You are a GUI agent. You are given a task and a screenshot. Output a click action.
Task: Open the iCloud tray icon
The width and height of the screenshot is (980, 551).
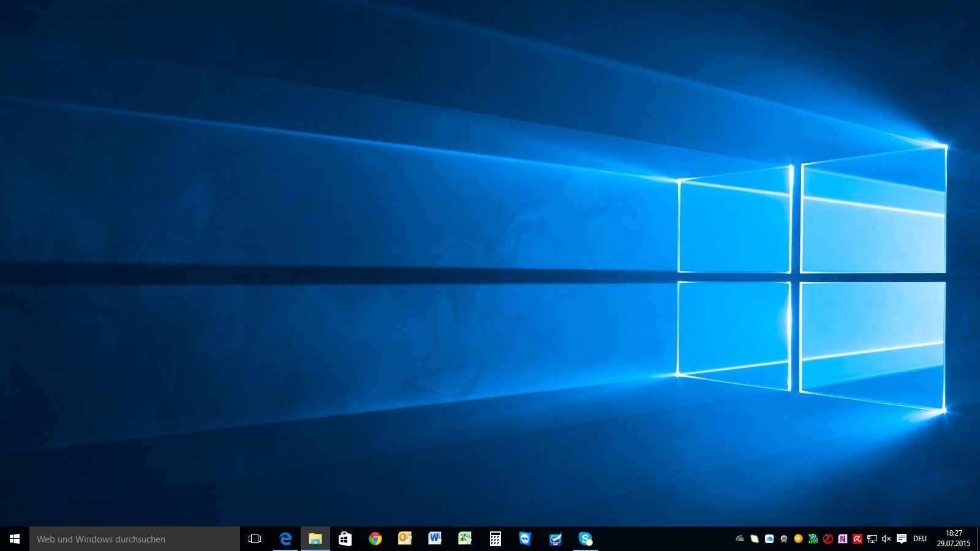pos(769,539)
